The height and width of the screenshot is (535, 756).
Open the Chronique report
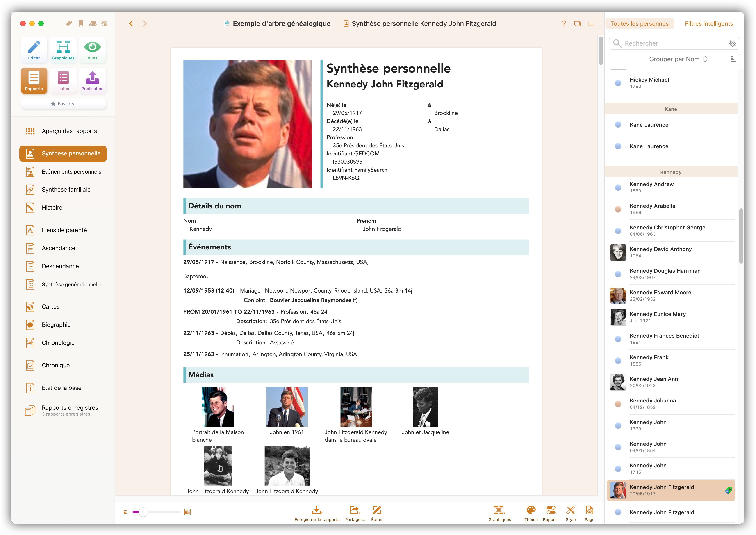click(x=63, y=365)
